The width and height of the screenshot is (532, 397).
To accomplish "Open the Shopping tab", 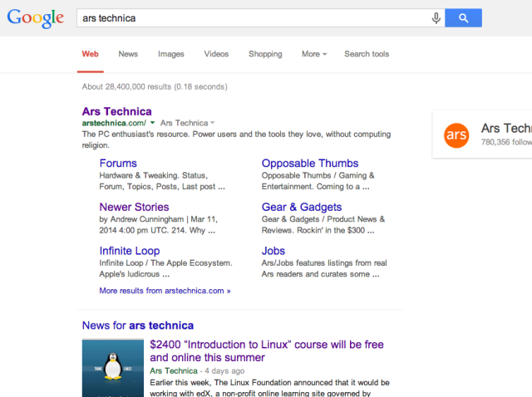I will 265,54.
